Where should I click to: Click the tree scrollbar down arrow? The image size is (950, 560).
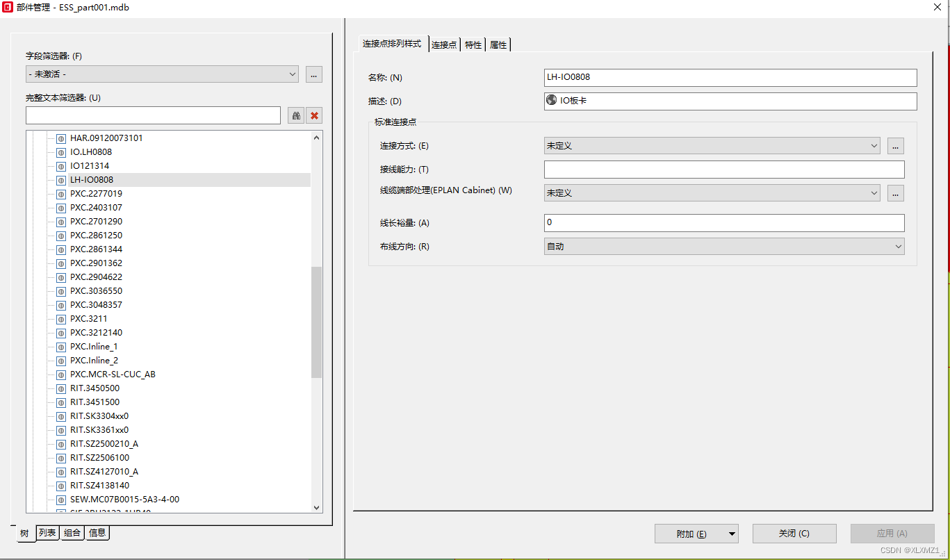(x=317, y=508)
